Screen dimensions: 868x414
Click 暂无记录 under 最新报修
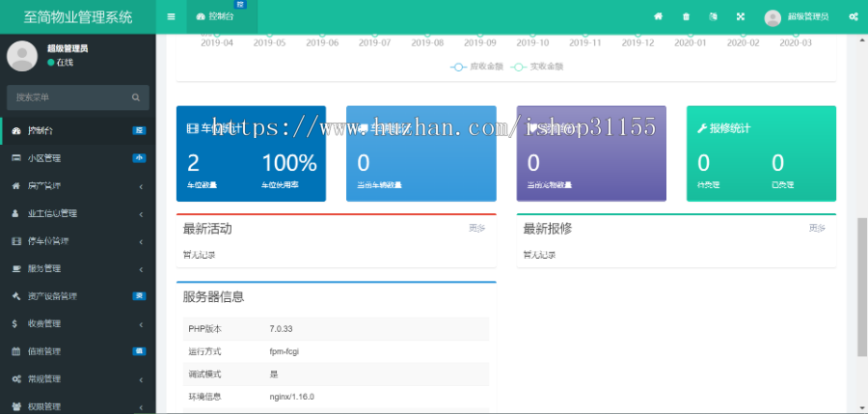(x=539, y=255)
